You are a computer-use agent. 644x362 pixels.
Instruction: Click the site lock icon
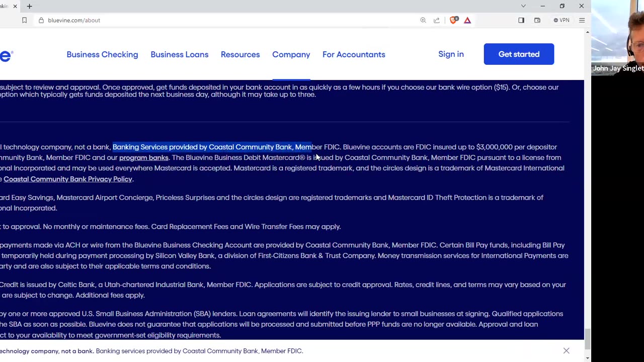click(x=41, y=20)
